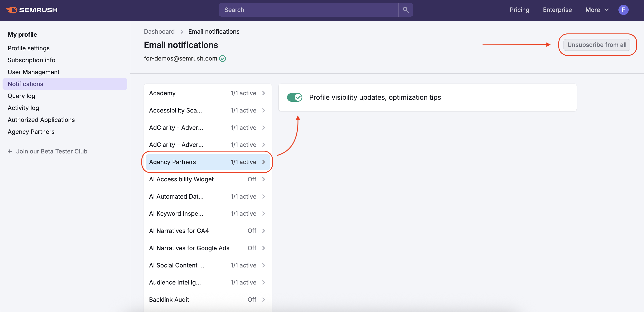Screen dimensions: 644x312
Task: Open the Activity log page
Action: pyautogui.click(x=23, y=108)
